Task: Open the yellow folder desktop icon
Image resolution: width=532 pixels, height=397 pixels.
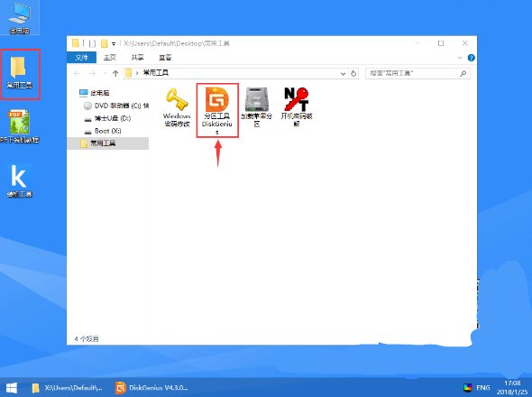Action: coord(20,73)
